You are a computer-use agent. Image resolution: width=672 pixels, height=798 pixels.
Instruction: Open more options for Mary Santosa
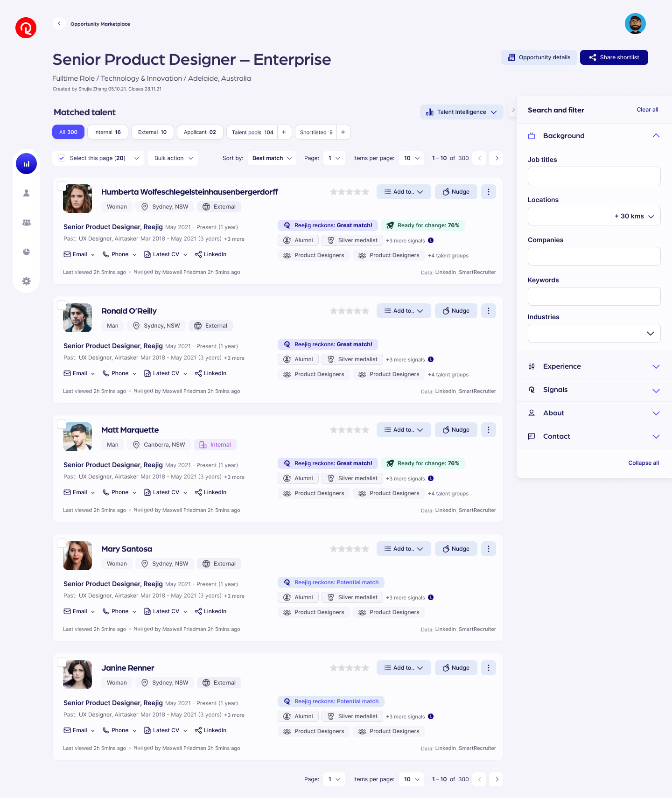pos(489,549)
